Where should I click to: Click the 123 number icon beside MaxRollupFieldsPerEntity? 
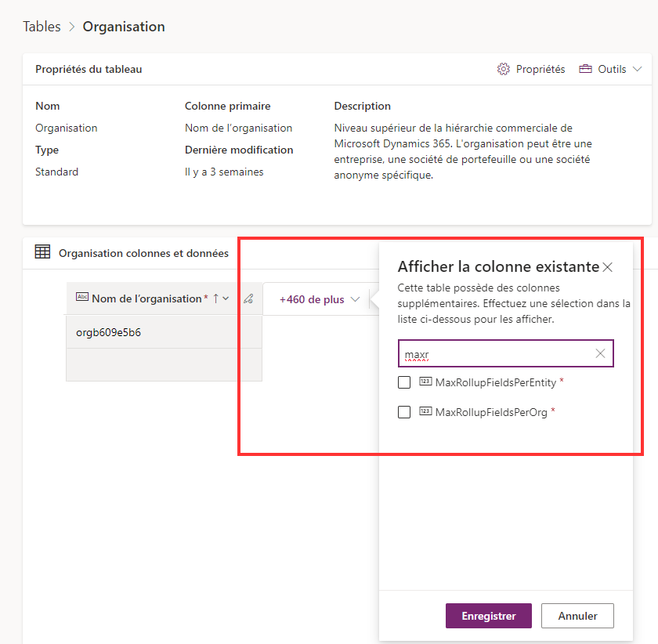pyautogui.click(x=427, y=382)
